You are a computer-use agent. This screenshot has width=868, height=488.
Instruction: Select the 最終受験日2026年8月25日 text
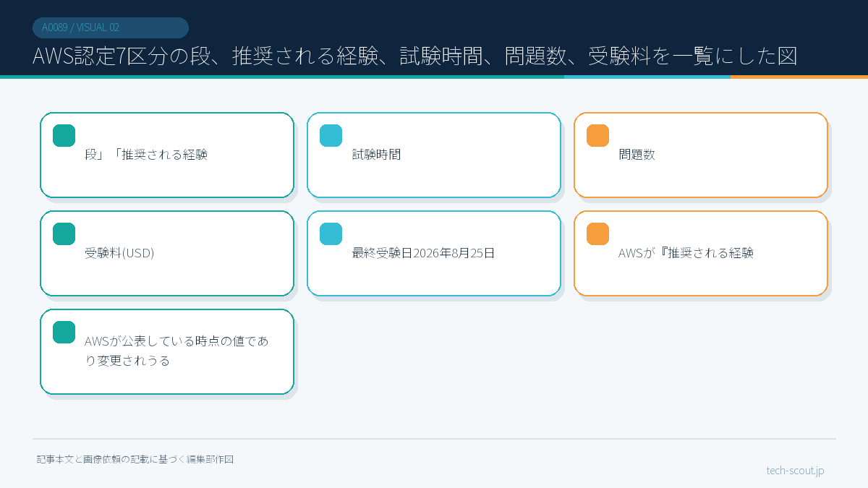click(x=423, y=253)
